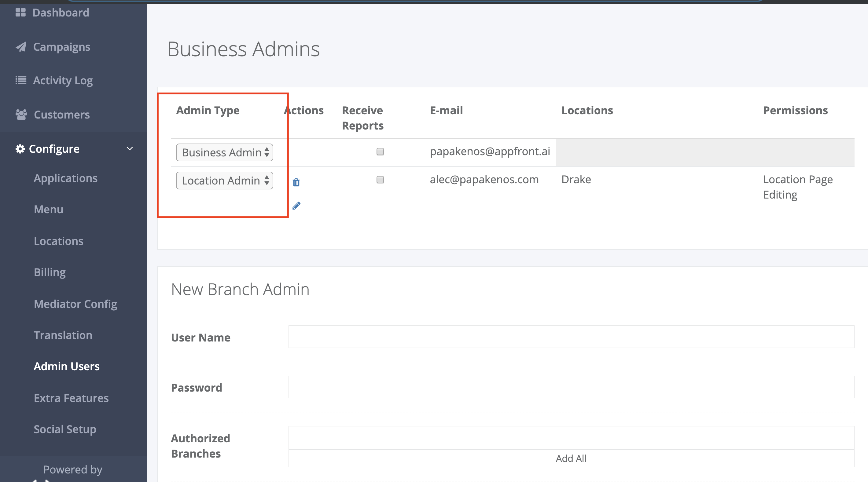Screen dimensions: 868x482
Task: Click the Authorized Branches input box
Action: click(571, 437)
